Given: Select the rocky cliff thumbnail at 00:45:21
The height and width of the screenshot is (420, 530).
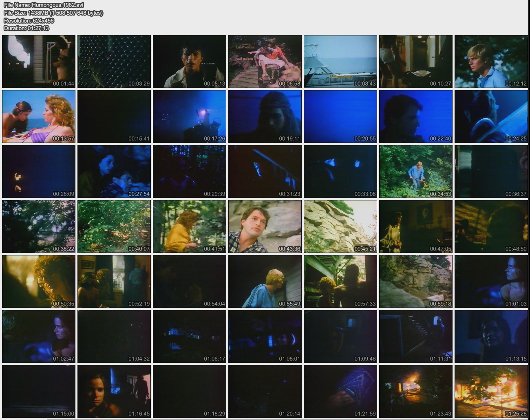Looking at the screenshot, I should tap(340, 226).
